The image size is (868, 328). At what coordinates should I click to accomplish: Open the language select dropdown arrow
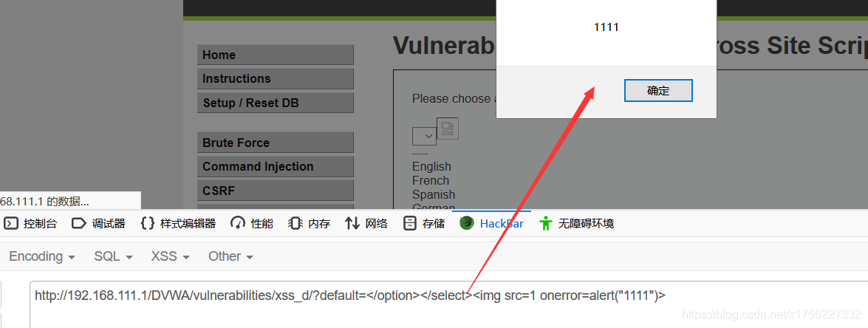click(x=425, y=136)
